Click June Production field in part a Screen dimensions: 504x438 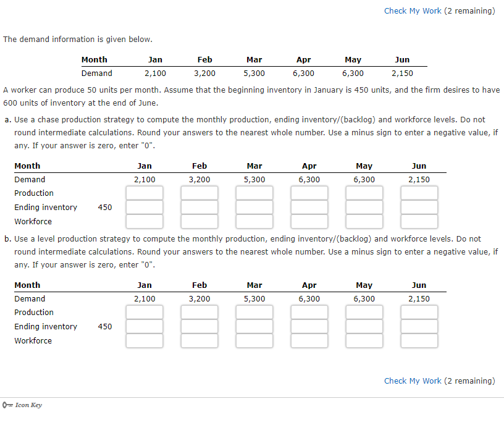(419, 193)
